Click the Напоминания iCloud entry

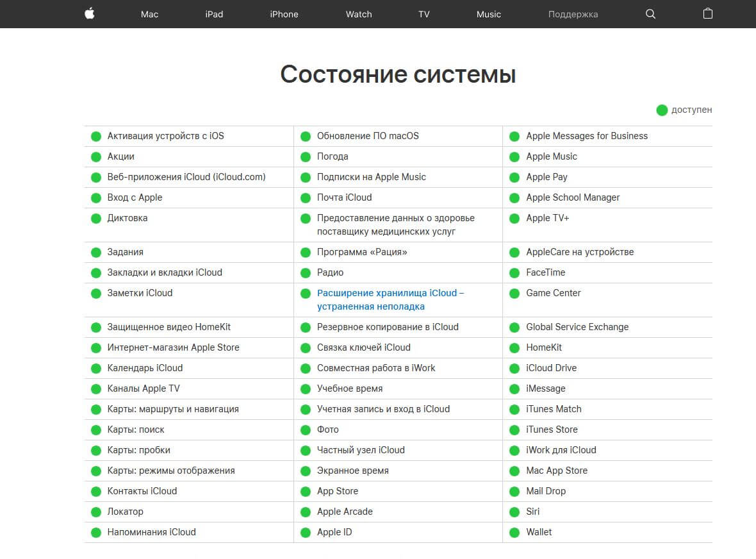[151, 532]
